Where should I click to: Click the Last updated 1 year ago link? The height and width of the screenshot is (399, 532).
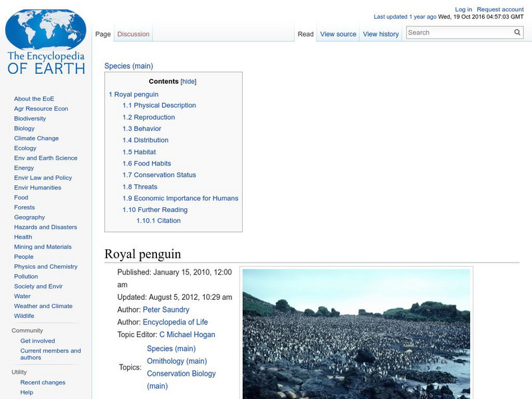point(405,17)
